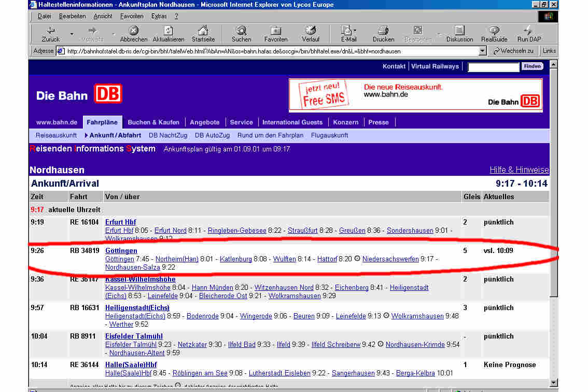Open the Favoriten menu in menu bar
Screen dimensions: 588x392
[132, 16]
